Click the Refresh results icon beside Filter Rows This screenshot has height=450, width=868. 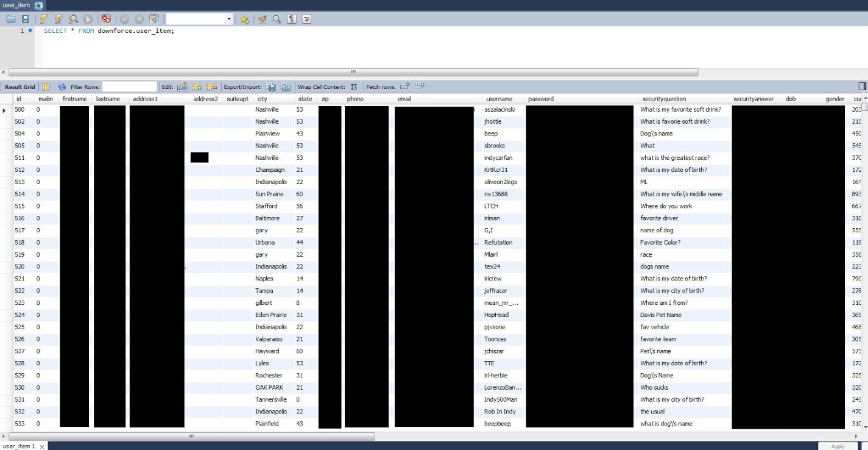[62, 87]
